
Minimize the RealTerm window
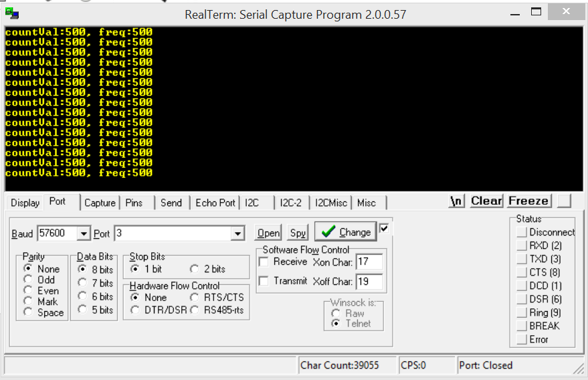tap(515, 14)
